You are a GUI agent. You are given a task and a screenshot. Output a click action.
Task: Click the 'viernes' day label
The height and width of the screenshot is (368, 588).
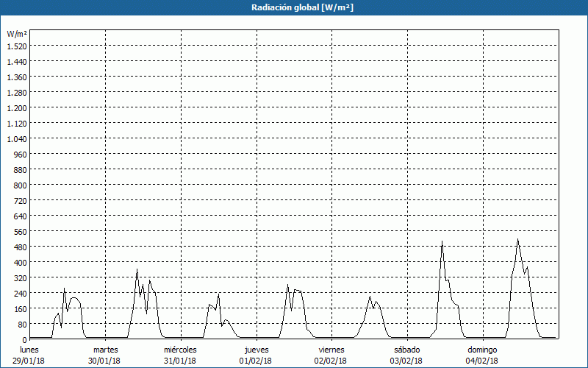(x=331, y=350)
